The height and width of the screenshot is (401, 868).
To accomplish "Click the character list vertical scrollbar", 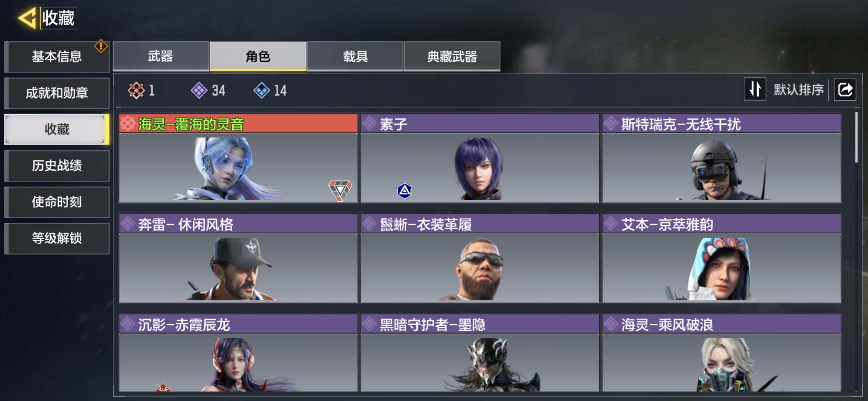I will pos(856,137).
